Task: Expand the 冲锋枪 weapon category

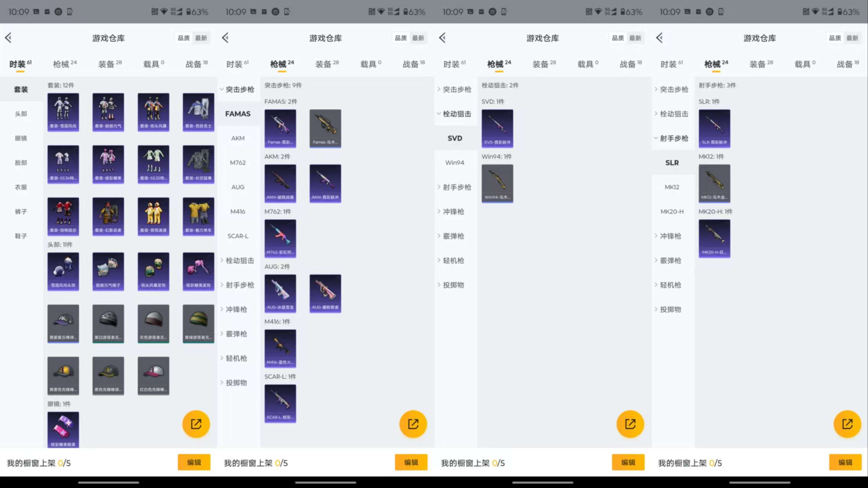Action: pos(236,309)
